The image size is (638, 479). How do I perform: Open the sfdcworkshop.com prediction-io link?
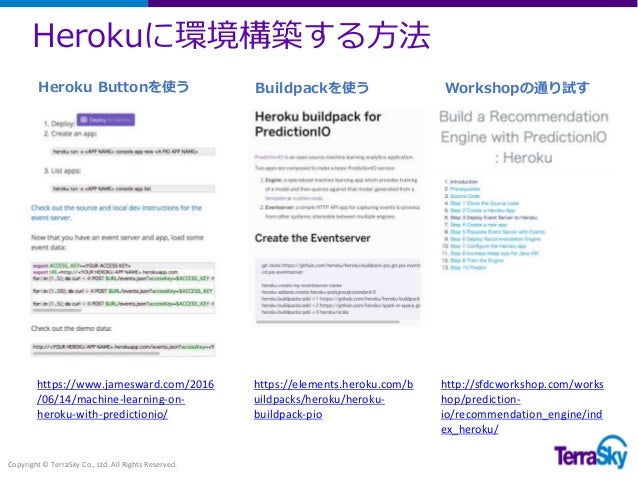[x=522, y=407]
